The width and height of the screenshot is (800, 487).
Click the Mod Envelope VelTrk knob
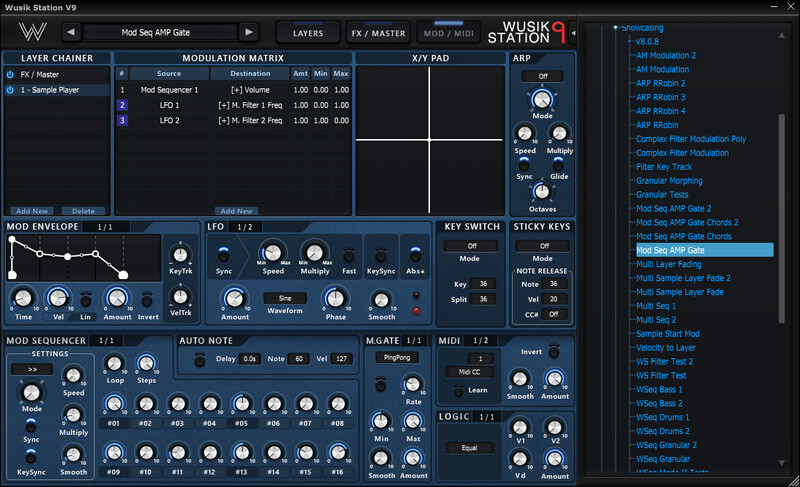pos(180,296)
